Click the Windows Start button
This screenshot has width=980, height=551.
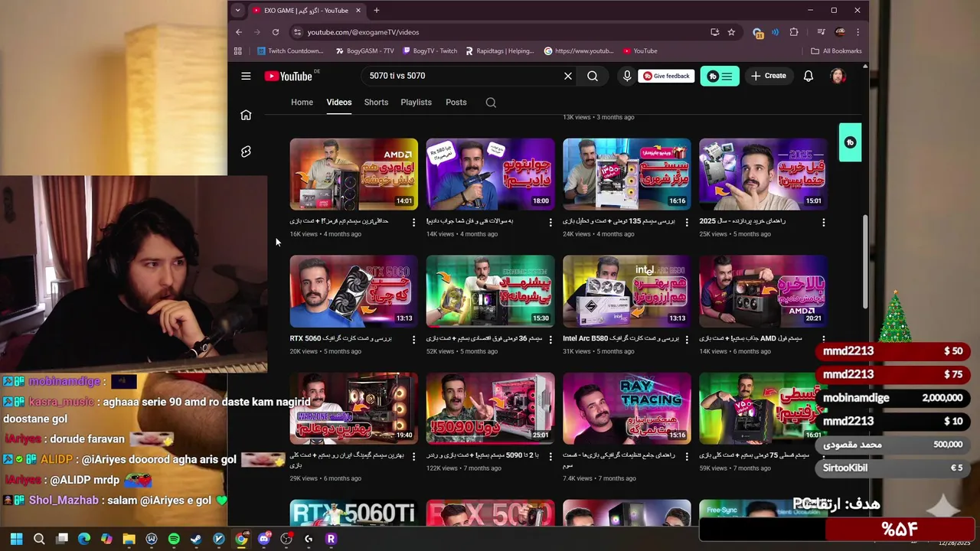coord(16,539)
